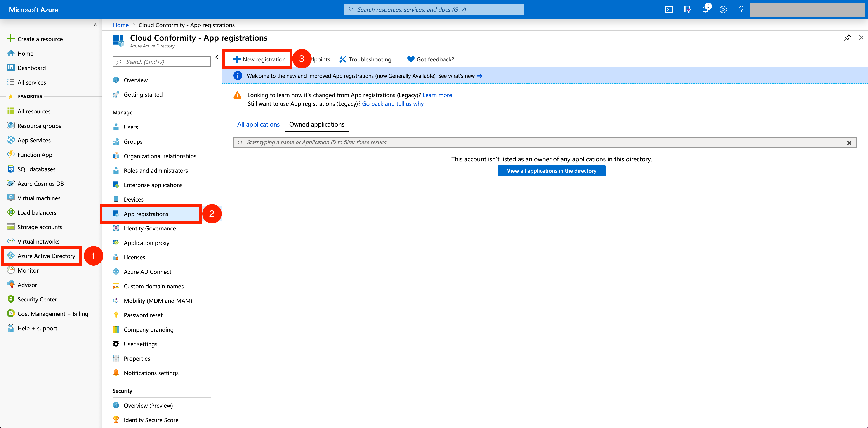Open Azure Active Directory in the sidebar
This screenshot has height=428, width=868.
41,256
